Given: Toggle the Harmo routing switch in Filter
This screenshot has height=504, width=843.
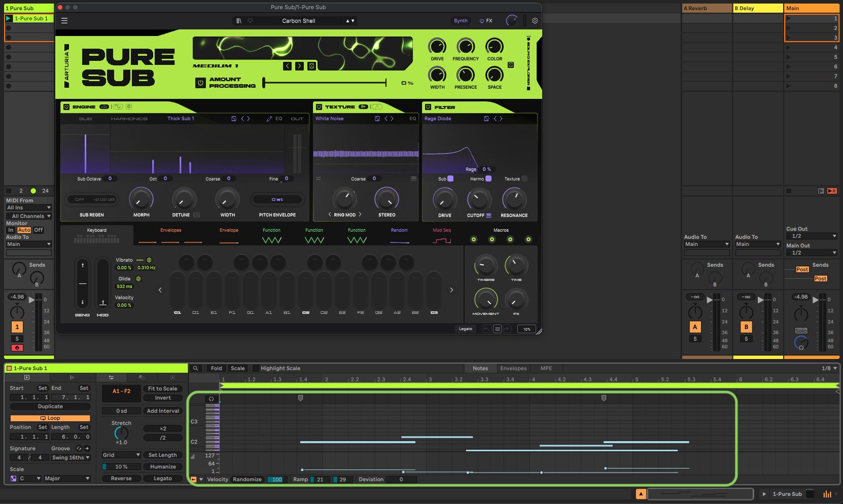Looking at the screenshot, I should (x=488, y=178).
